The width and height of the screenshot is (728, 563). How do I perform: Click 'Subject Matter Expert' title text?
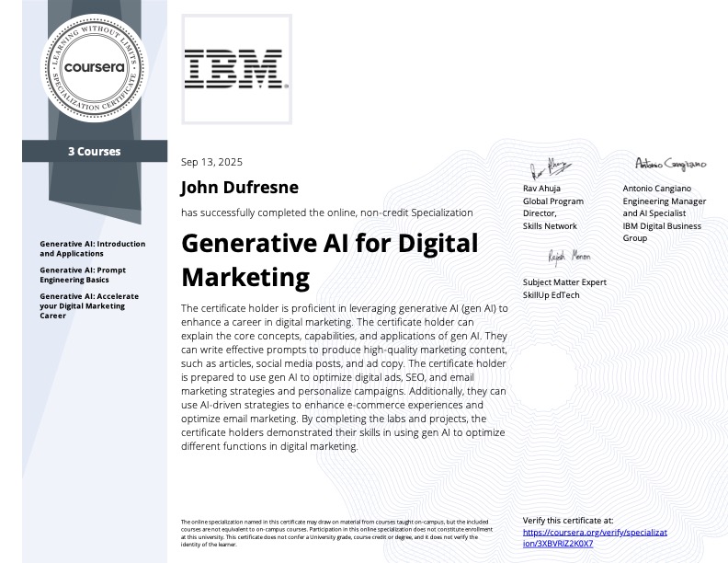(564, 282)
